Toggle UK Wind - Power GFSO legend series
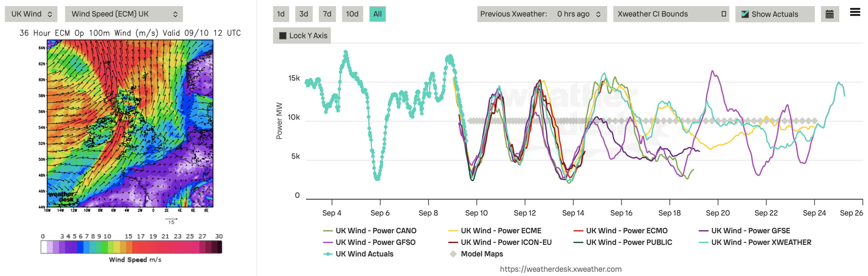868x276 pixels. 369,242
